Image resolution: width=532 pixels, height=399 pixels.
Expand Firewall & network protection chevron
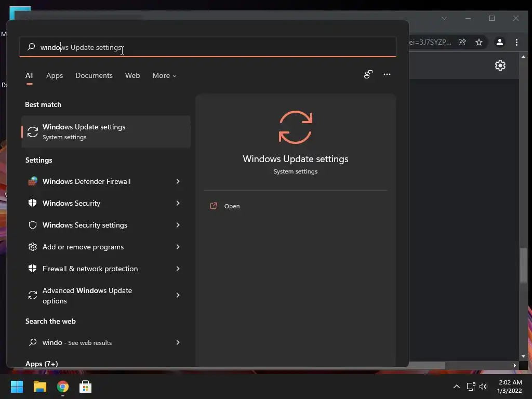pyautogui.click(x=178, y=269)
